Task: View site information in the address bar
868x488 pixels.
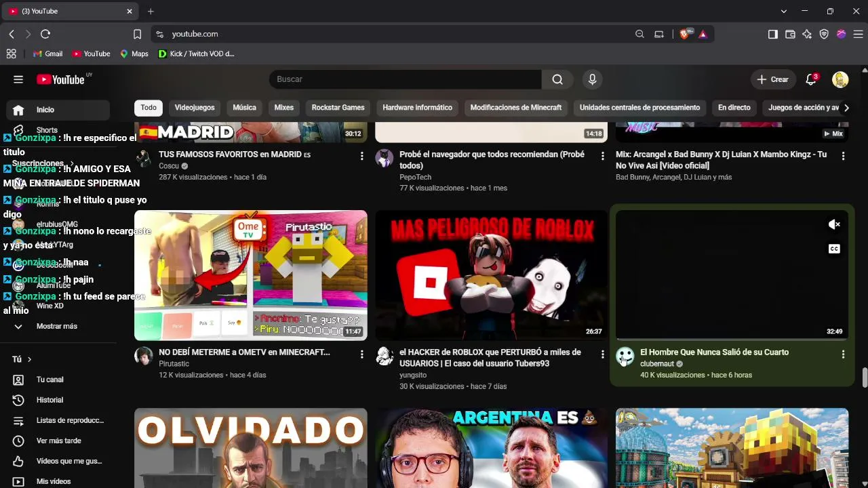Action: (x=159, y=34)
